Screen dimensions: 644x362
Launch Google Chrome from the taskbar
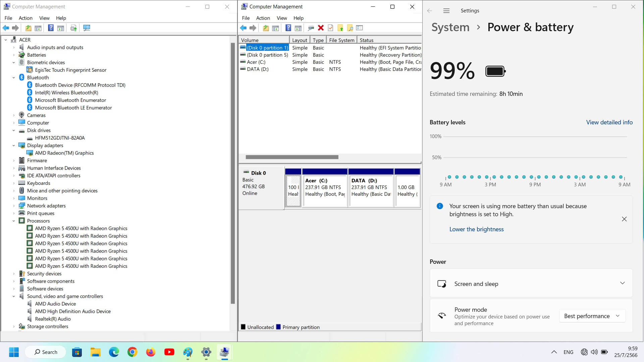click(x=132, y=352)
